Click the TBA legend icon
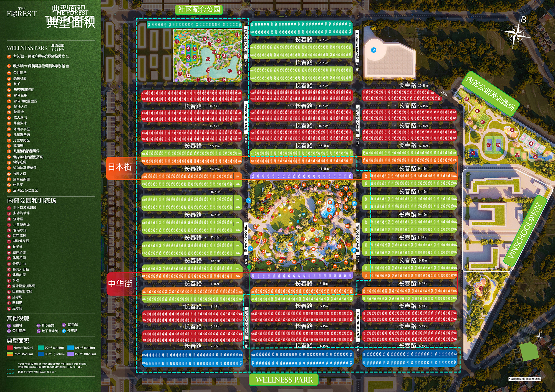The width and height of the screenshot is (555, 392). (x=64, y=325)
